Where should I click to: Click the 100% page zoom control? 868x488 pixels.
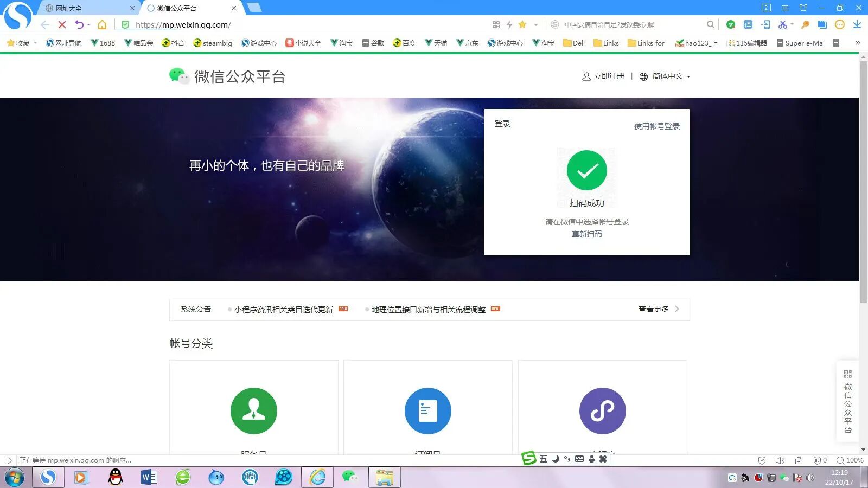click(x=850, y=460)
